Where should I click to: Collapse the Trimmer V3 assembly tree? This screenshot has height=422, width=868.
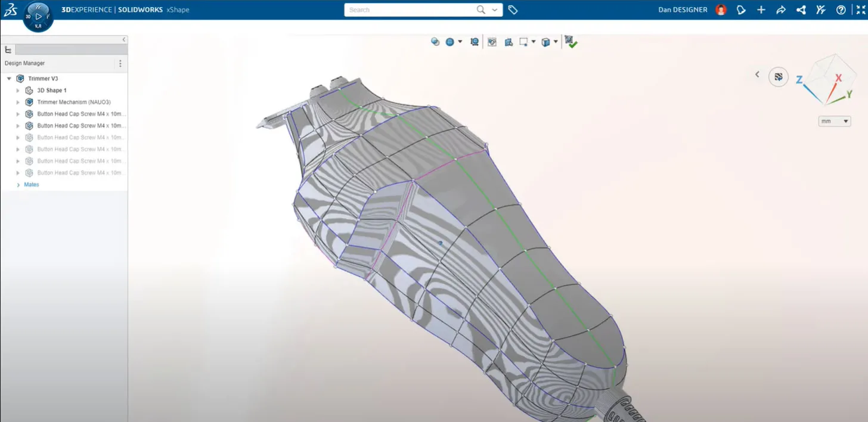pos(8,78)
